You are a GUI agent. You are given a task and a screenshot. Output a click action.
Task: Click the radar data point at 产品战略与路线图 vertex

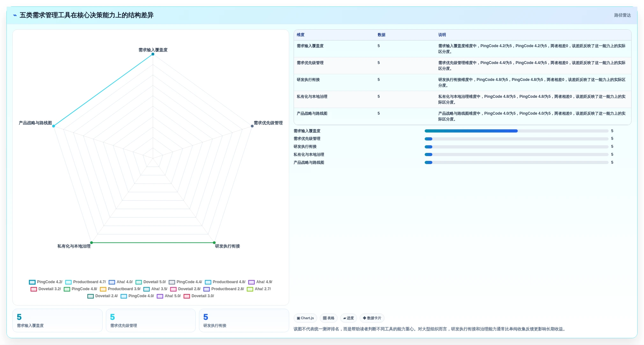54,126
